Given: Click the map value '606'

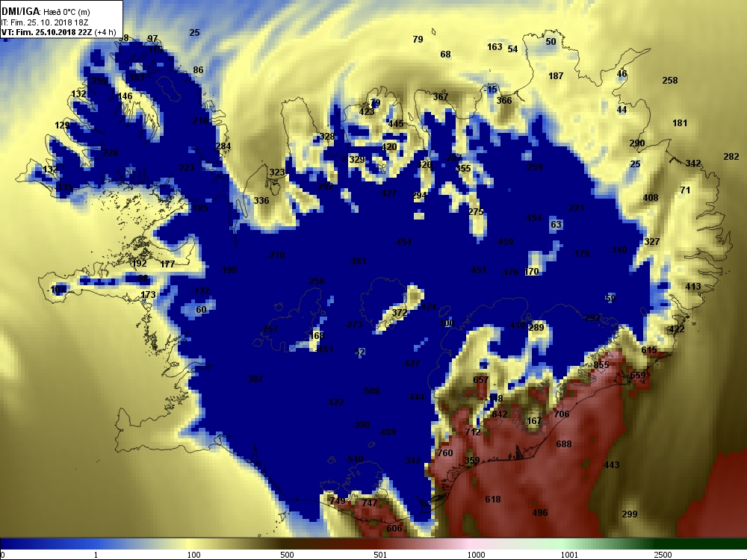Looking at the screenshot, I should pyautogui.click(x=394, y=528).
